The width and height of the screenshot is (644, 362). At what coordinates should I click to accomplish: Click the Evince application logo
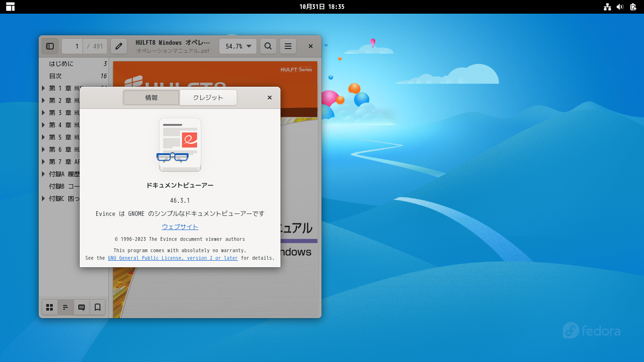pos(180,145)
